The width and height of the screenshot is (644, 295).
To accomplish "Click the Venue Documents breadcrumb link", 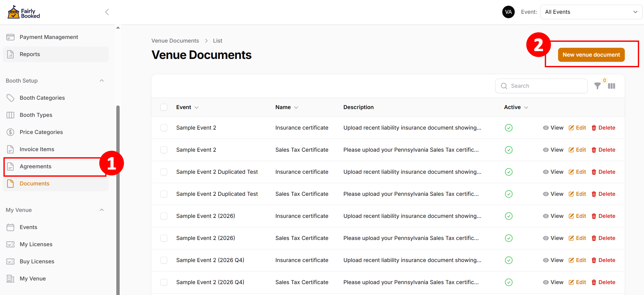I will tap(175, 41).
